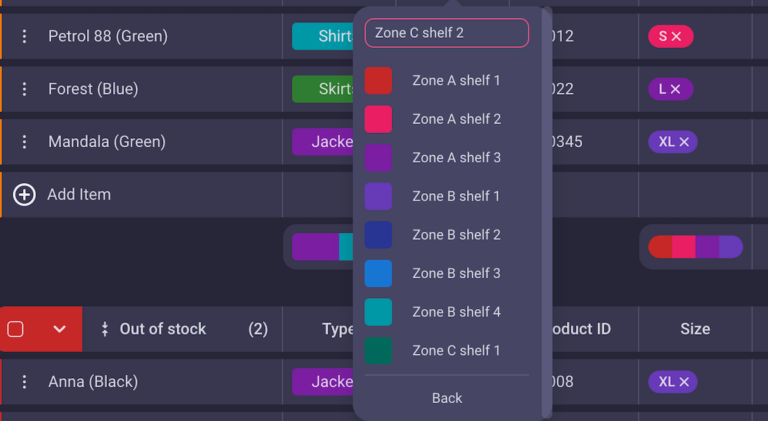
Task: Click the Size column color summary bar
Action: click(696, 247)
